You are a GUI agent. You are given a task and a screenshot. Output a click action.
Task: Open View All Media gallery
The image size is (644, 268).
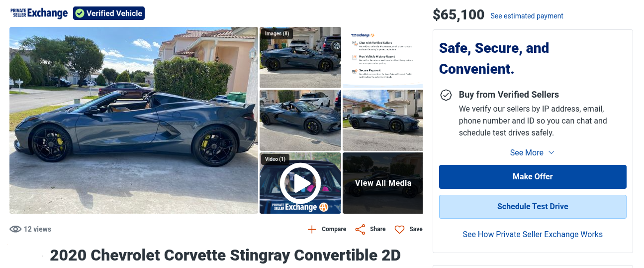(383, 183)
